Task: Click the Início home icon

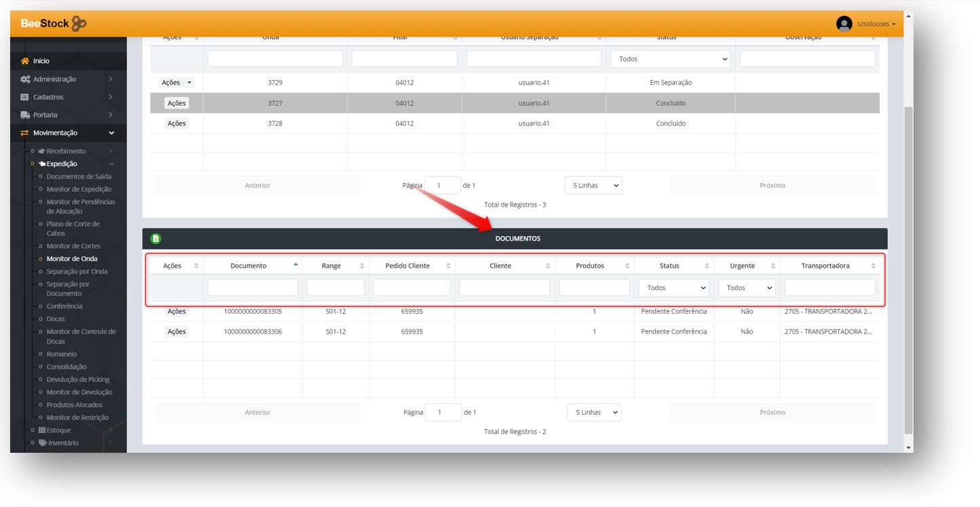Action: point(25,61)
